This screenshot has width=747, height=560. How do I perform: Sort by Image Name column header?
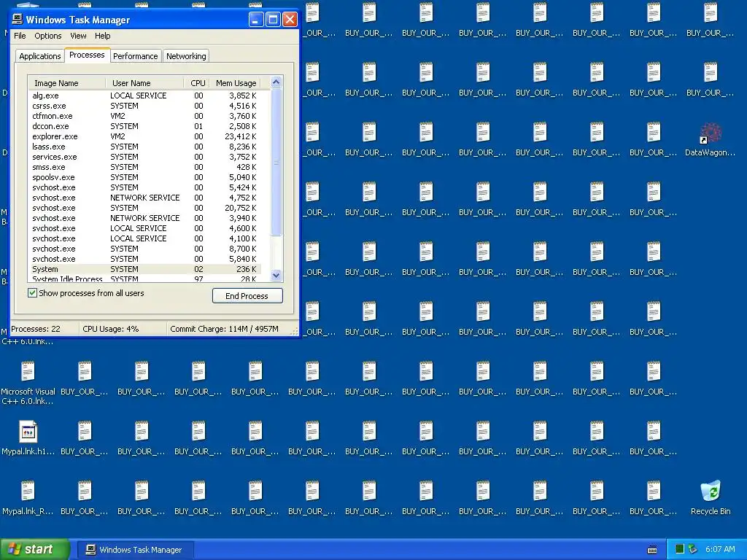coord(66,83)
